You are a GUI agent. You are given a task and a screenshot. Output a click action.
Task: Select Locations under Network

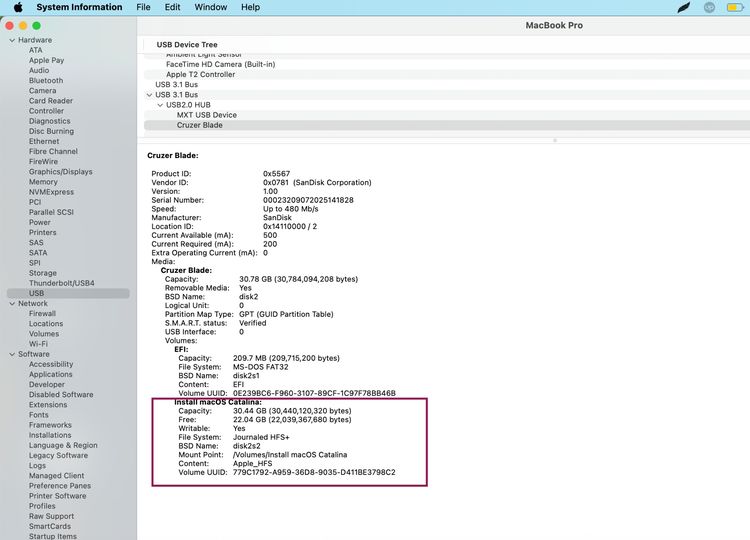click(46, 324)
